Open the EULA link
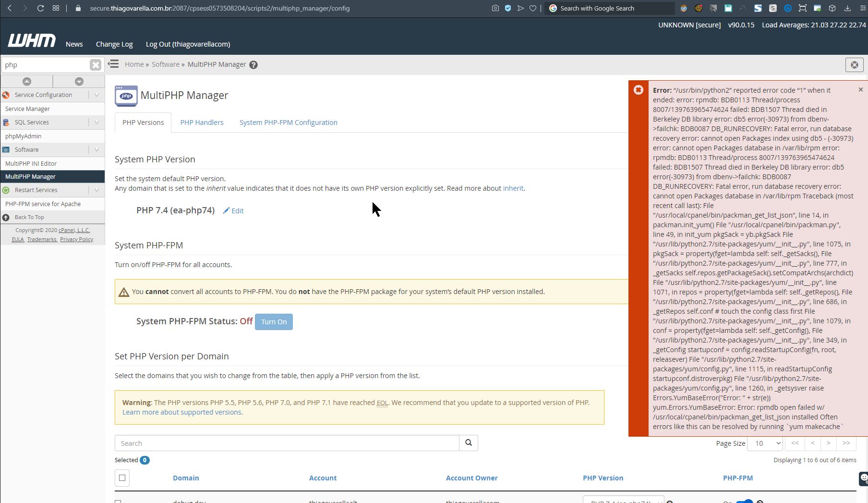This screenshot has height=503, width=868. tap(18, 239)
